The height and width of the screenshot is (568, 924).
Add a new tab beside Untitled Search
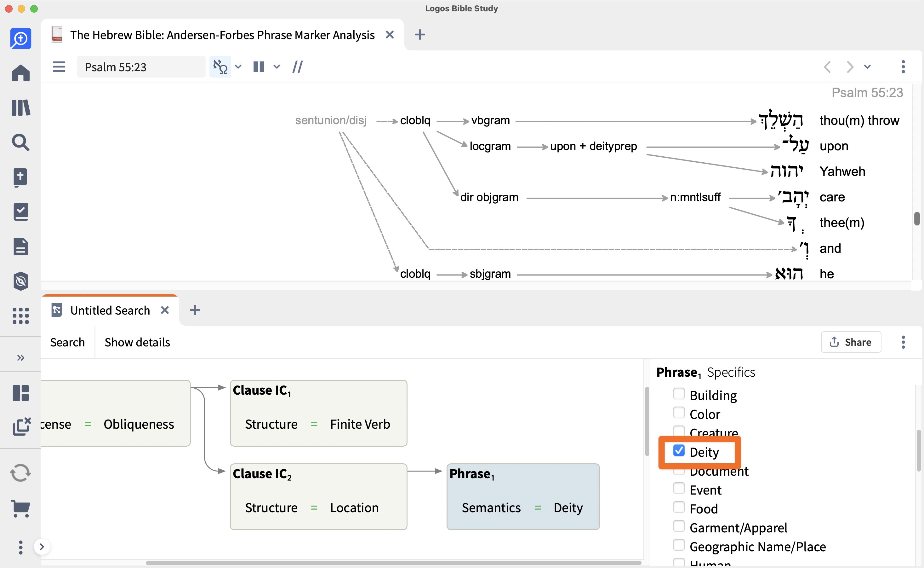[x=195, y=310]
